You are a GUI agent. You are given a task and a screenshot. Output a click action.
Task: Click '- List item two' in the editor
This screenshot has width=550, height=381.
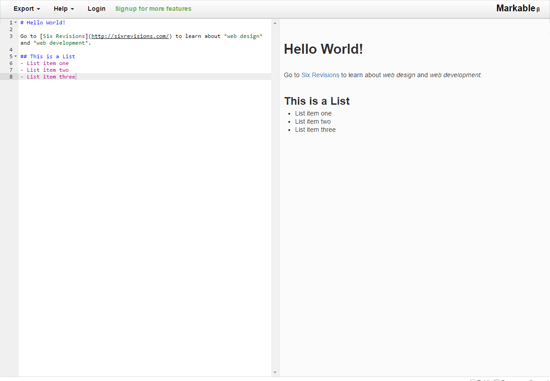coord(44,70)
